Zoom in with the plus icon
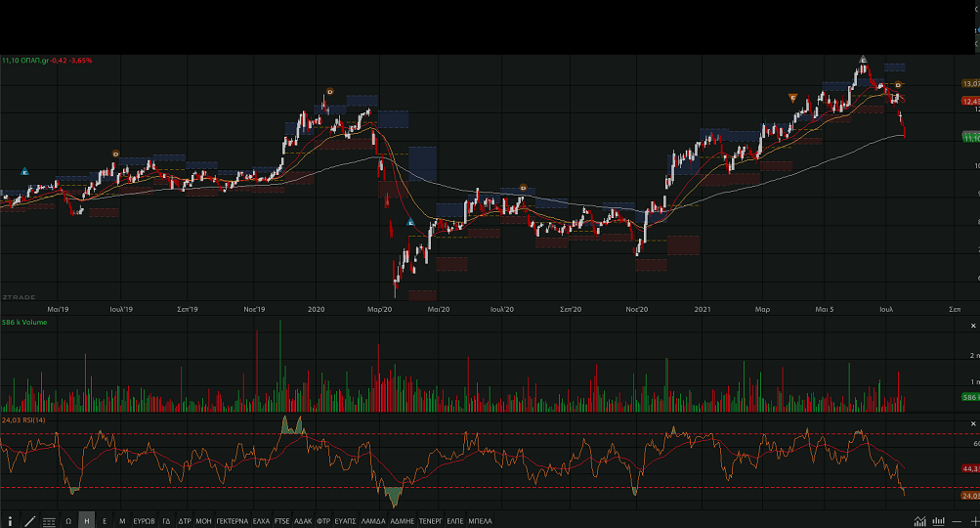 973,521
